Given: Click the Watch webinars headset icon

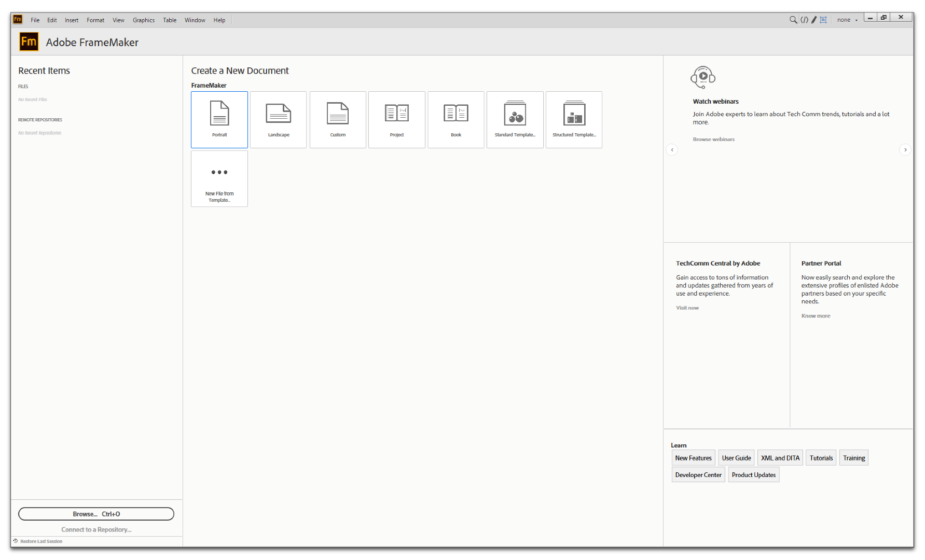Looking at the screenshot, I should [703, 77].
